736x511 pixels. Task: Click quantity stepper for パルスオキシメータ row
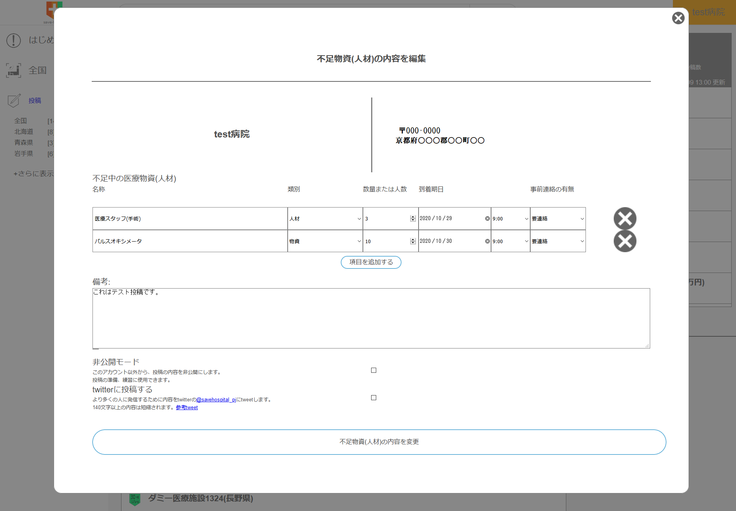(x=413, y=241)
